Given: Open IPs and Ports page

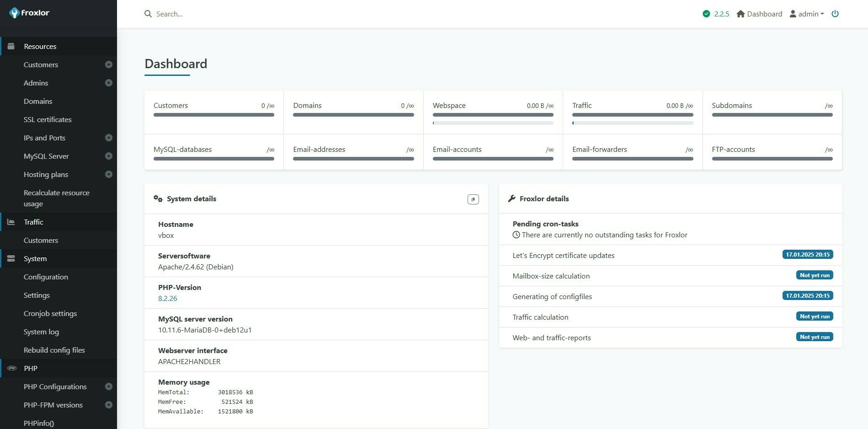Looking at the screenshot, I should (44, 138).
